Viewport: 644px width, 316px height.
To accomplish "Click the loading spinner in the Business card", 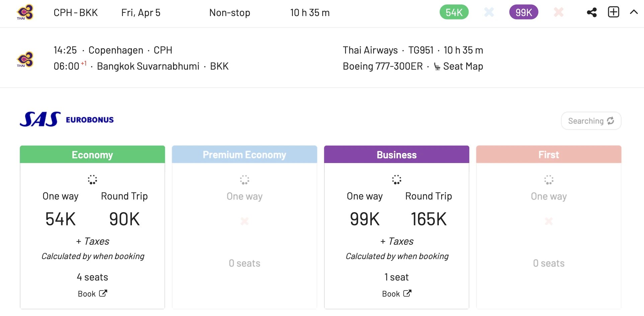I will click(397, 180).
